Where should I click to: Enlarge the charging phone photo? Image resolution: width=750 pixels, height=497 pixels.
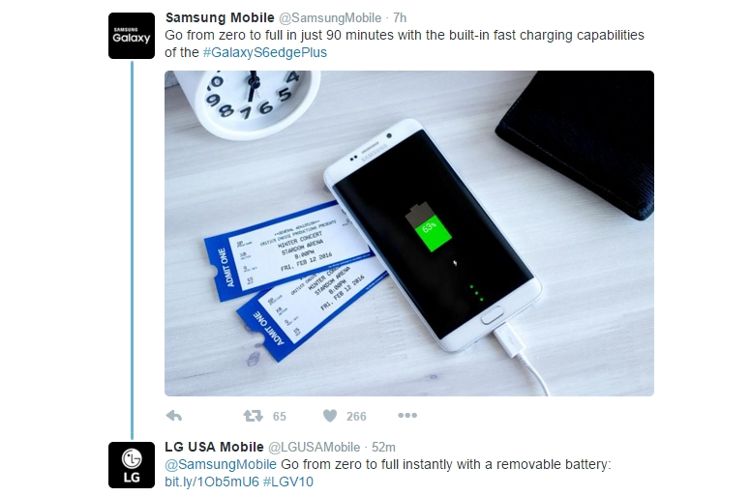(409, 233)
